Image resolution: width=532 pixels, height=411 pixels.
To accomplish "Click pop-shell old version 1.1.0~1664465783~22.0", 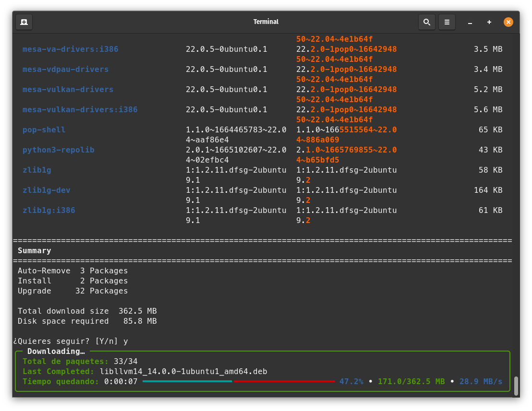I will (x=236, y=130).
